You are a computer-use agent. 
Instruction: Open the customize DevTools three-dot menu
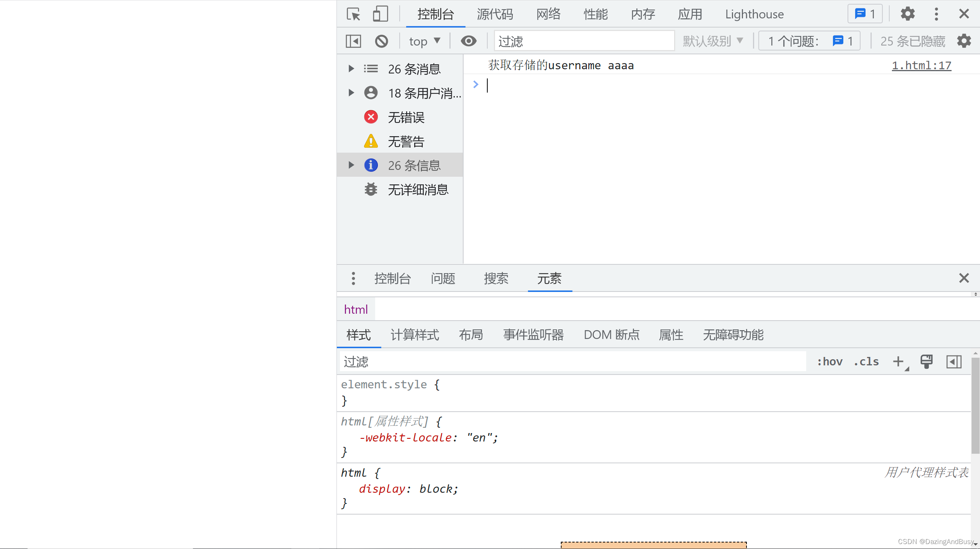coord(936,14)
